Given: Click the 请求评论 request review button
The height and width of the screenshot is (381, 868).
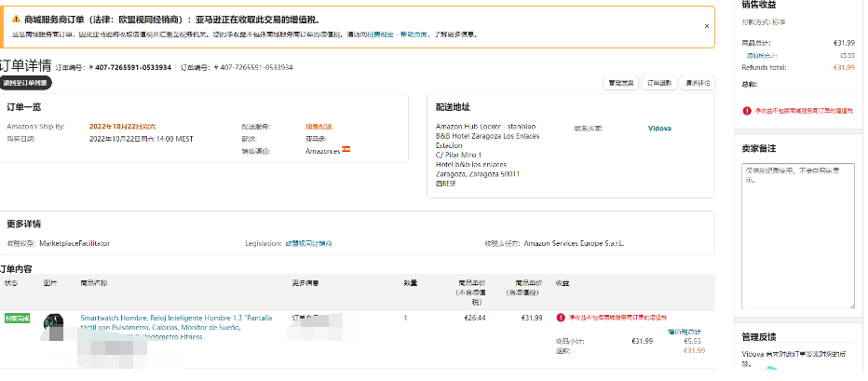Looking at the screenshot, I should pyautogui.click(x=698, y=83).
